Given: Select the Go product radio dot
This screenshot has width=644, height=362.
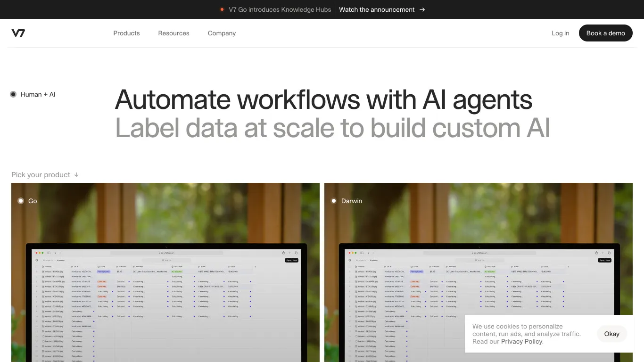Looking at the screenshot, I should [x=21, y=201].
